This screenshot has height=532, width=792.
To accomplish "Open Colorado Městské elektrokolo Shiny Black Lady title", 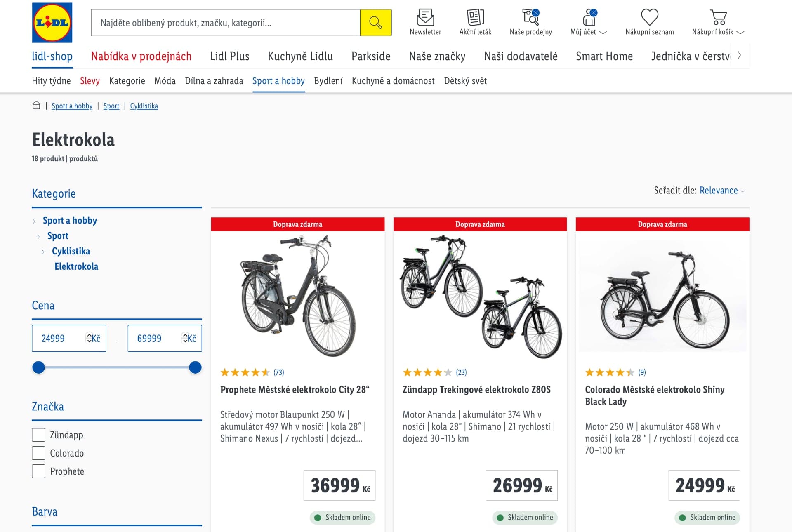I will click(655, 395).
